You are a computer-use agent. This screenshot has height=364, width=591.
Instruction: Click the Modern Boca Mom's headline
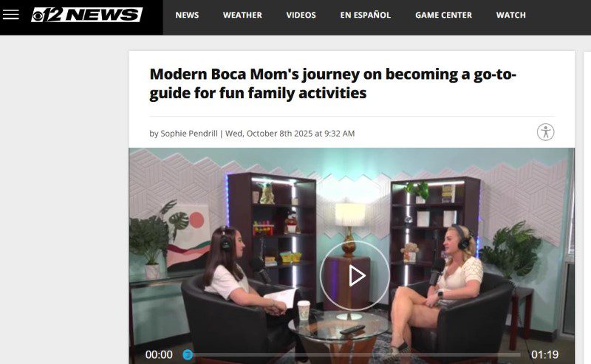333,83
